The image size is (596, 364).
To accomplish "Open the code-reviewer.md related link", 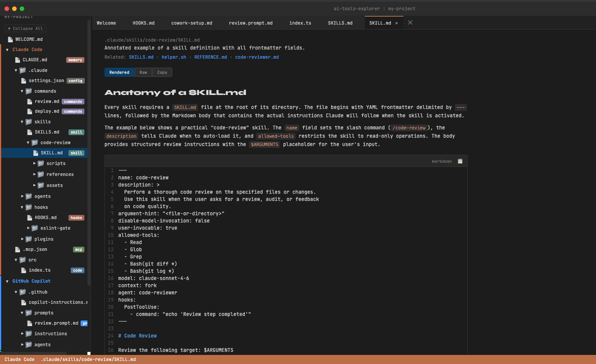I will coord(257,57).
